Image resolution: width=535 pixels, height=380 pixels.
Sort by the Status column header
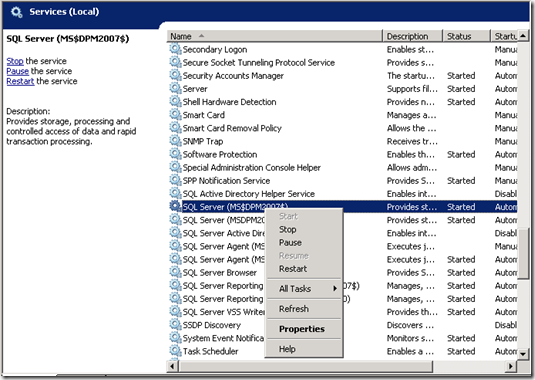466,36
